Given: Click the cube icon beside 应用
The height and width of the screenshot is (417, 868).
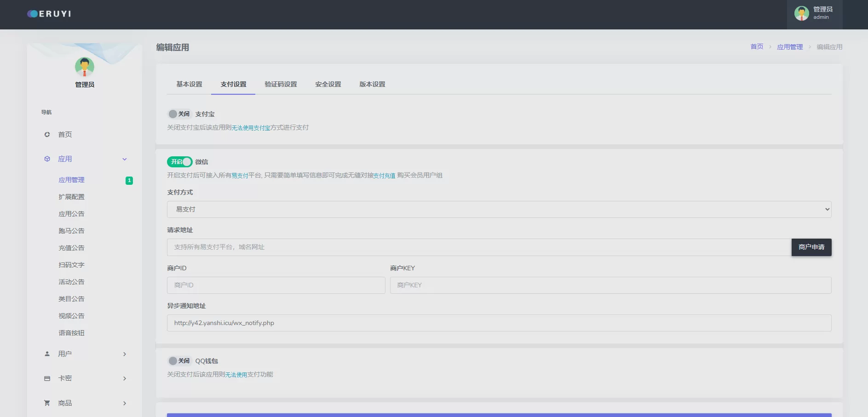Looking at the screenshot, I should point(47,159).
